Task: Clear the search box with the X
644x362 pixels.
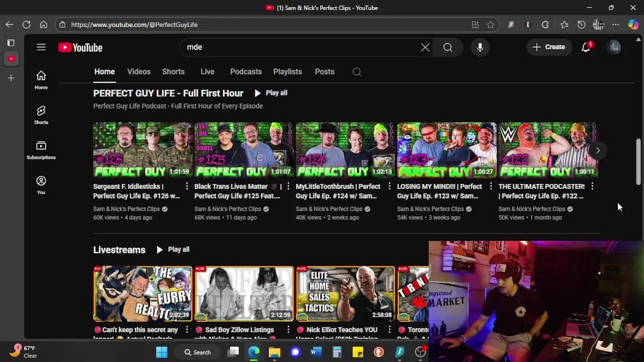Action: [x=425, y=47]
